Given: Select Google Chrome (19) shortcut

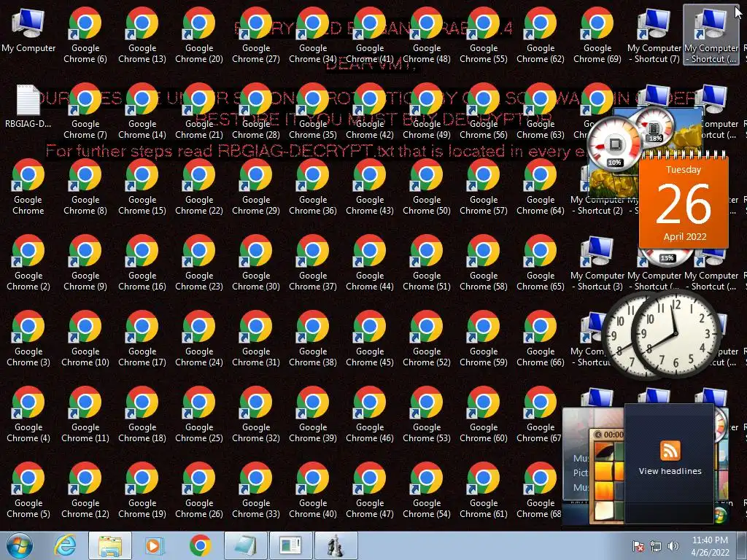Looking at the screenshot, I should (142, 491).
